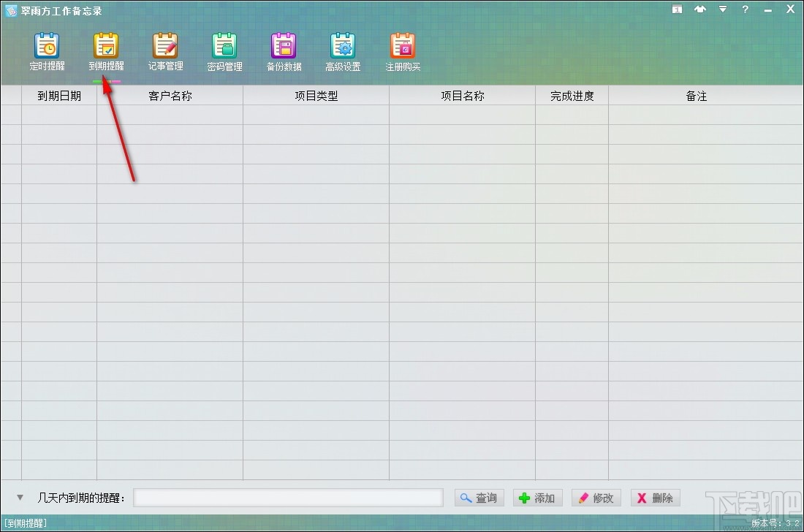Click the 修改 edit button
This screenshot has height=532, width=804.
point(596,498)
